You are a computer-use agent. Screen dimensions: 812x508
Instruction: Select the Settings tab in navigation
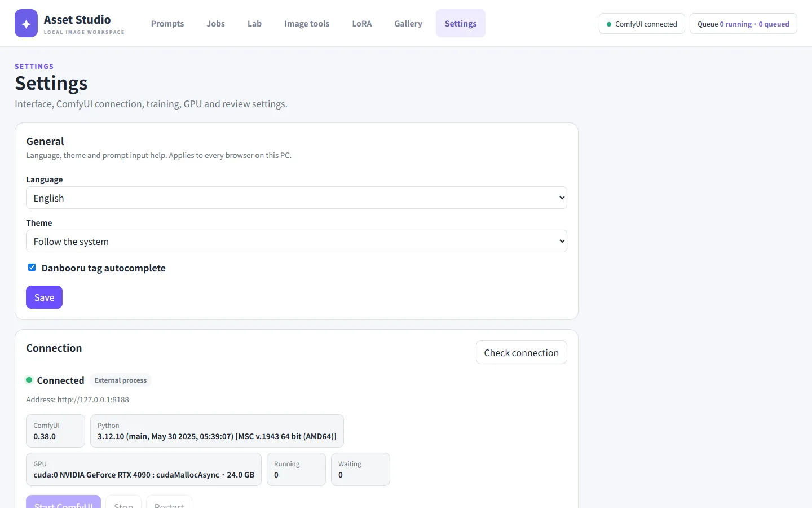(461, 23)
